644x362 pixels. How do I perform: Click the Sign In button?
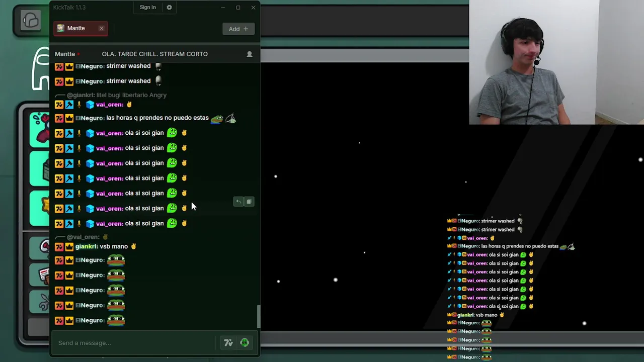pyautogui.click(x=147, y=8)
